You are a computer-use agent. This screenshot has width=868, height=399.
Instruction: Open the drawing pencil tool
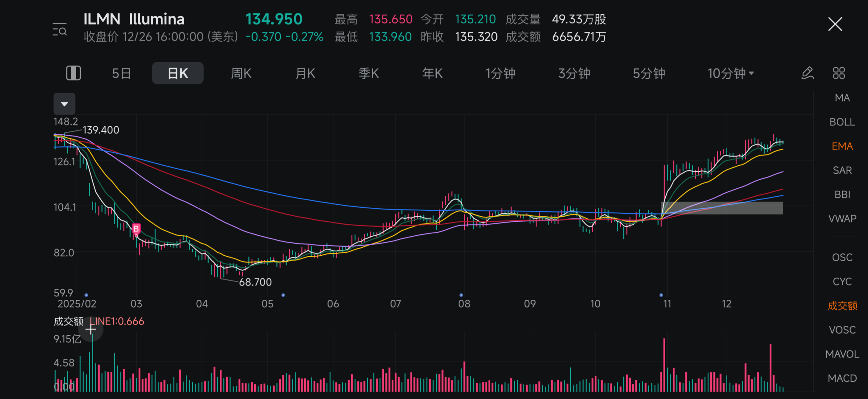(x=808, y=73)
